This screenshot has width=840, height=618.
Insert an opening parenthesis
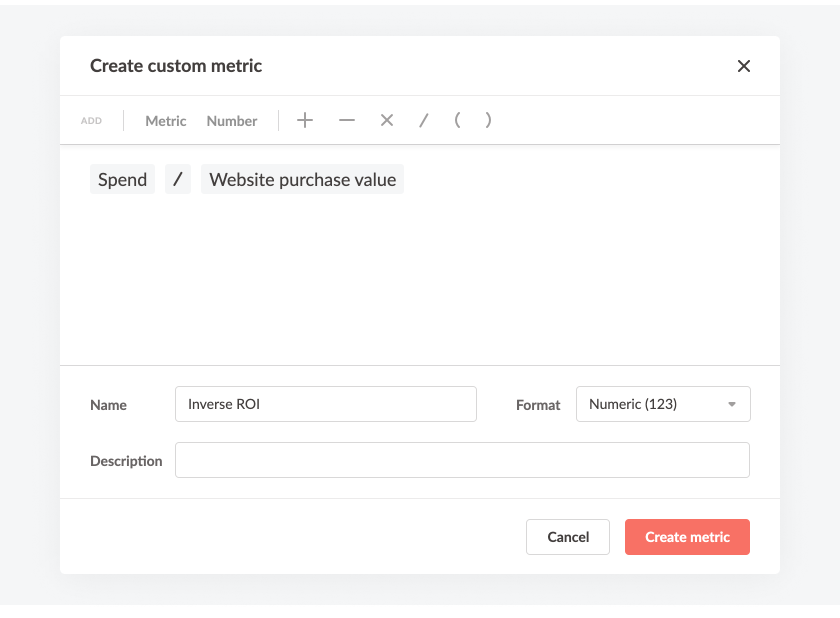tap(457, 120)
